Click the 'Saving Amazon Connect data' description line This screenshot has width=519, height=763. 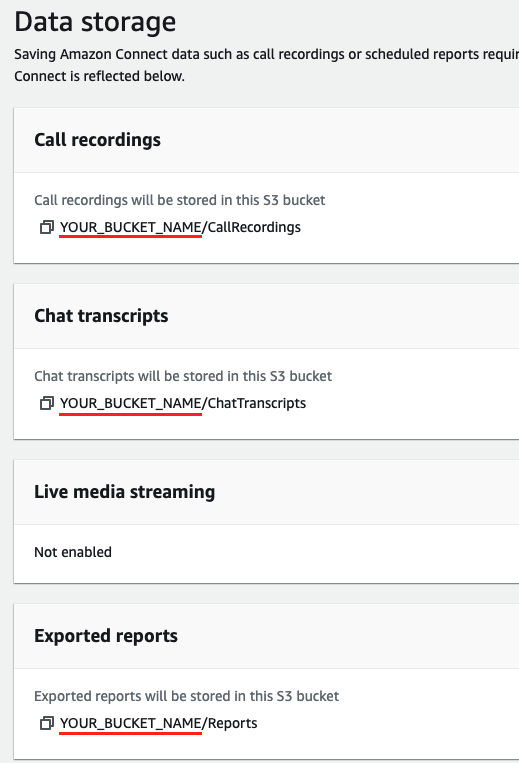coord(267,54)
